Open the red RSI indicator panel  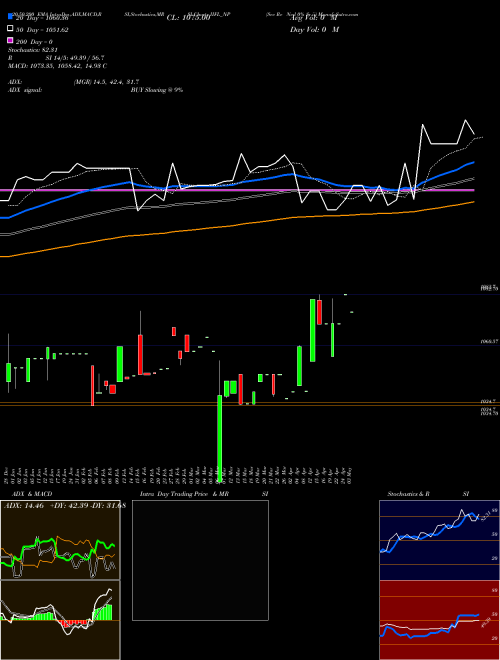pyautogui.click(x=439, y=620)
